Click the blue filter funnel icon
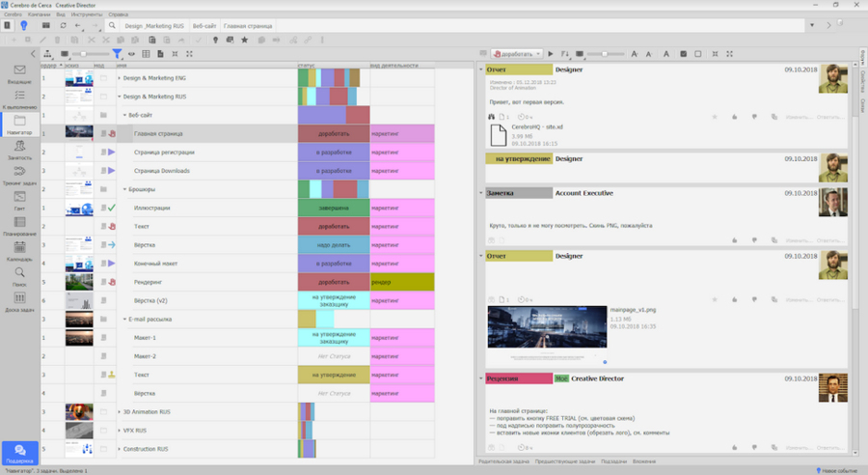Screen dimensions: 868x475 coord(117,54)
